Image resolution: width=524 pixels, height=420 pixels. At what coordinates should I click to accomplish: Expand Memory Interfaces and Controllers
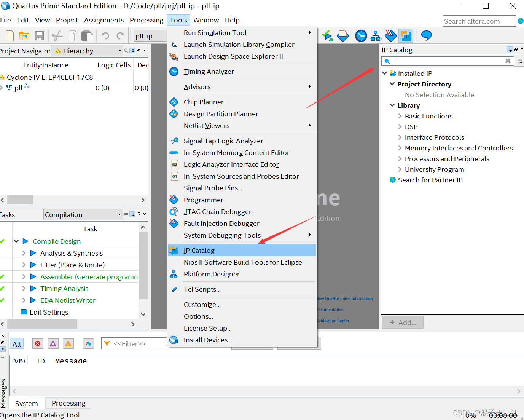pos(400,148)
